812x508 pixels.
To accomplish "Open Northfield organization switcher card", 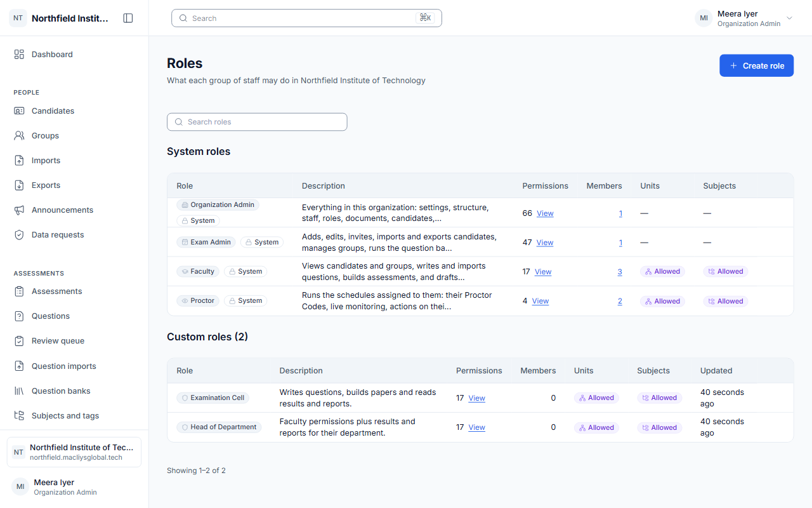I will [74, 452].
